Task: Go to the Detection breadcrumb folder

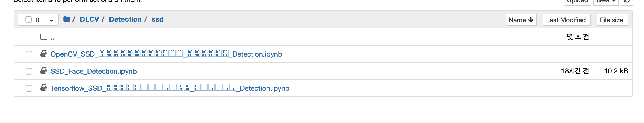Action: click(125, 19)
